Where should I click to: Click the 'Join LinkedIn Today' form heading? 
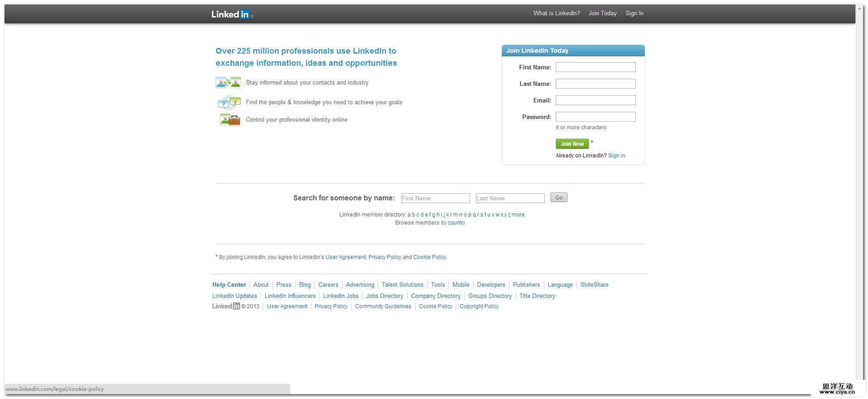coord(537,51)
